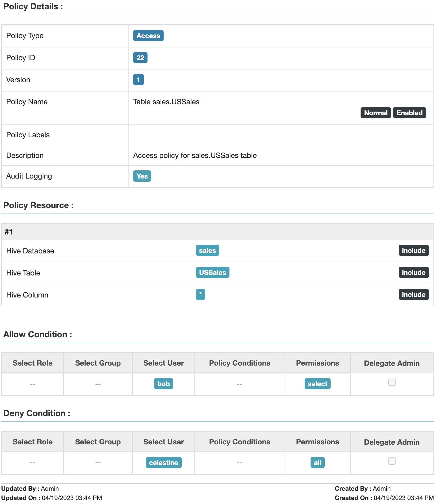Click include badge in Hive Table row
Viewport: 438px width, 504px height.
pyautogui.click(x=413, y=273)
